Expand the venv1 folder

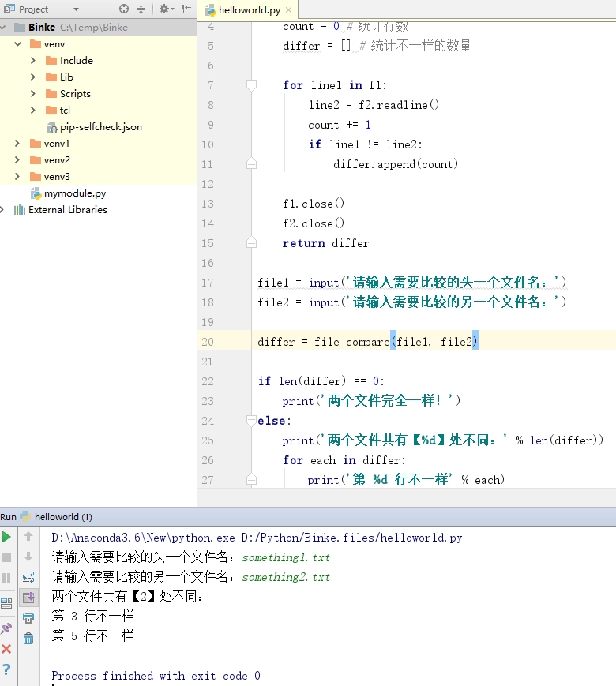(x=17, y=144)
